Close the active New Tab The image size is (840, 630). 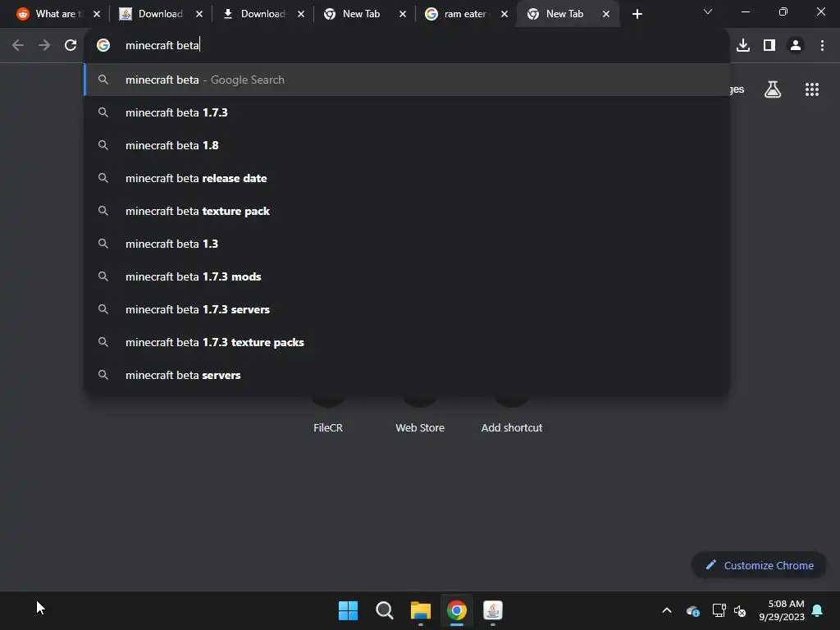pos(606,14)
